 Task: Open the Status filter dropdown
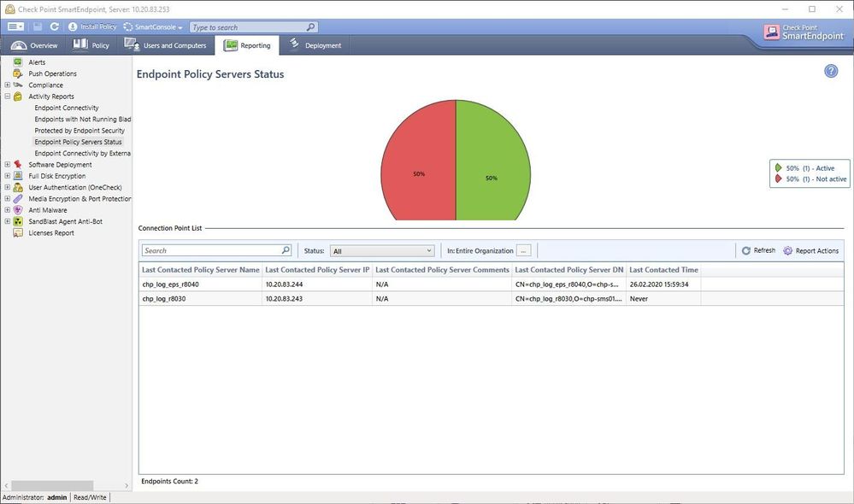pos(383,251)
